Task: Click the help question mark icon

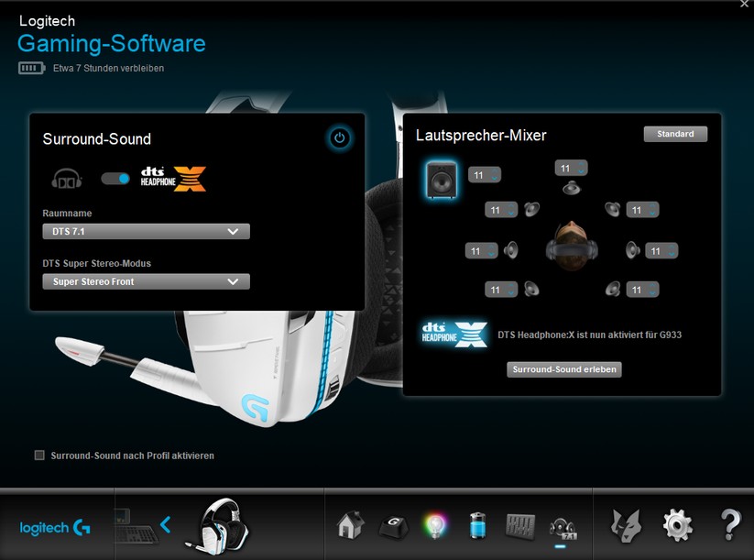Action: point(730,525)
